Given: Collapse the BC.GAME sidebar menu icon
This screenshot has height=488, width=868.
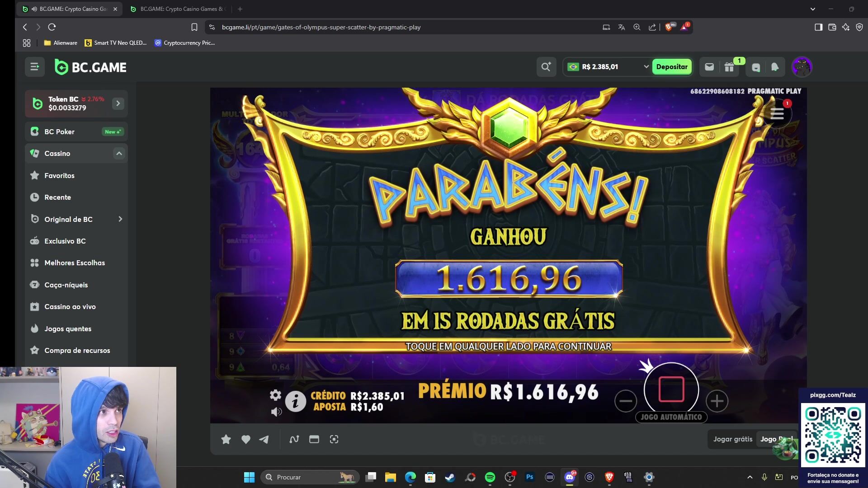Looking at the screenshot, I should [x=35, y=67].
